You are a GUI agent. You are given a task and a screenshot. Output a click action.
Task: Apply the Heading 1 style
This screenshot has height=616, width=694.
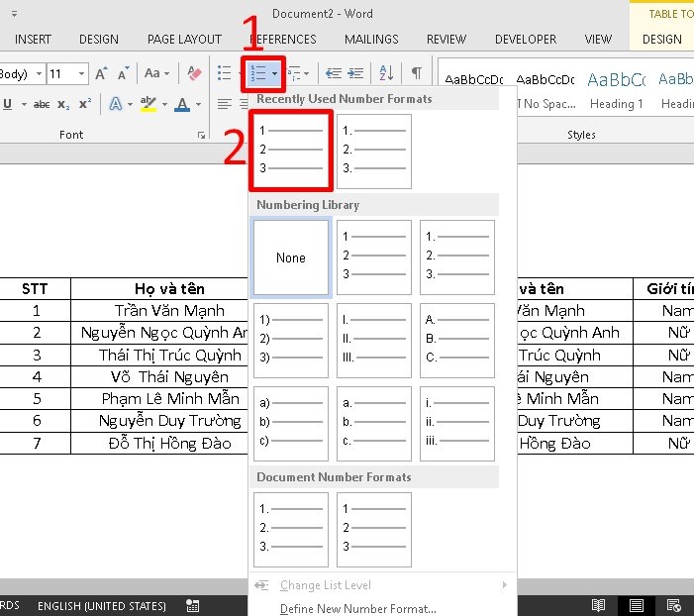pos(617,91)
